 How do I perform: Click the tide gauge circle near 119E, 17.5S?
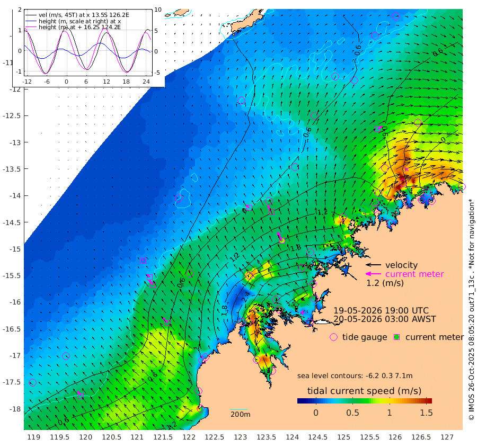pos(32,383)
